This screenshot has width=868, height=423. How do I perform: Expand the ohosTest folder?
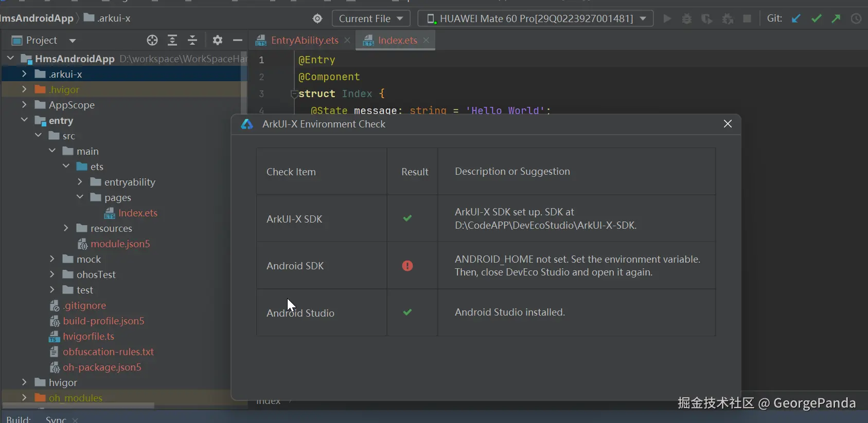[x=52, y=274]
